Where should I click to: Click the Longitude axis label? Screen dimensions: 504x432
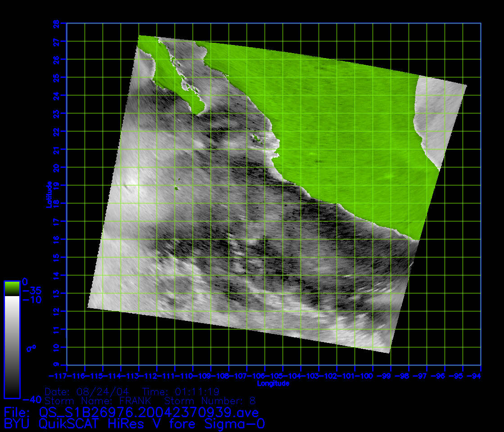[x=273, y=384]
